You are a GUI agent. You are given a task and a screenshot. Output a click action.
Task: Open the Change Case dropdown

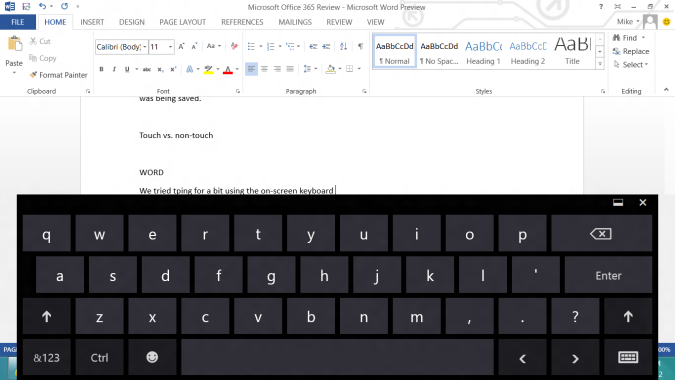(x=214, y=46)
